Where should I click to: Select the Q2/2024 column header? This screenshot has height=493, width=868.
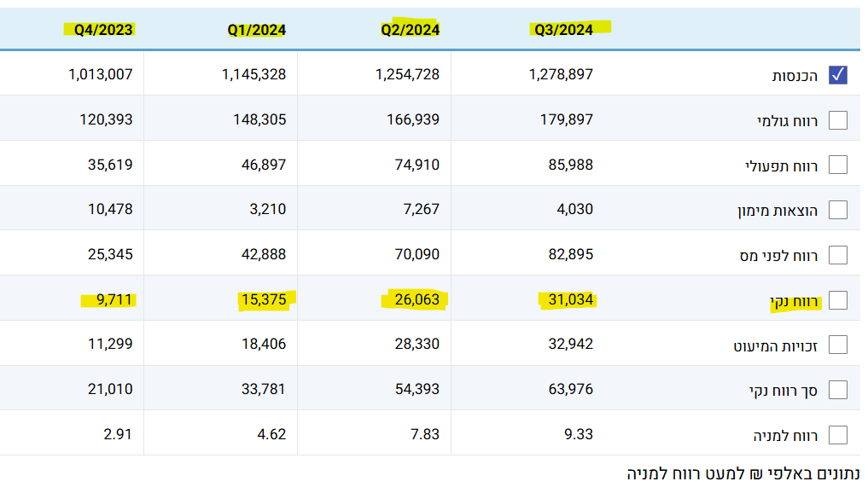[x=410, y=30]
